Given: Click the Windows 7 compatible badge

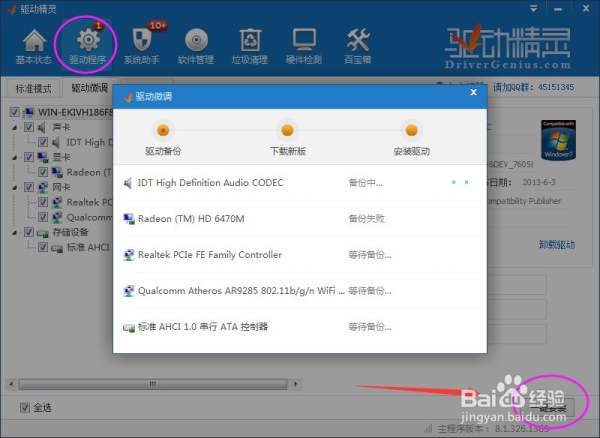Looking at the screenshot, I should coord(558,140).
